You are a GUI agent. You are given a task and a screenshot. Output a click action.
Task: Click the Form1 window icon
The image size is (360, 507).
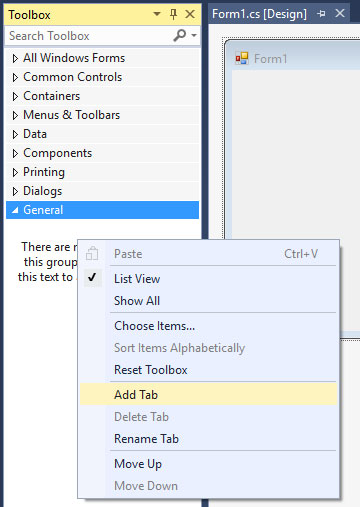242,58
